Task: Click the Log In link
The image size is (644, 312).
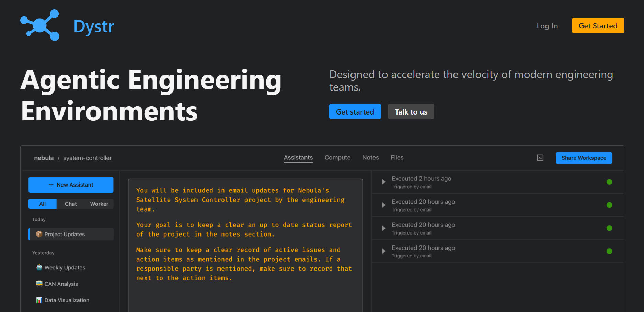Action: 547,26
